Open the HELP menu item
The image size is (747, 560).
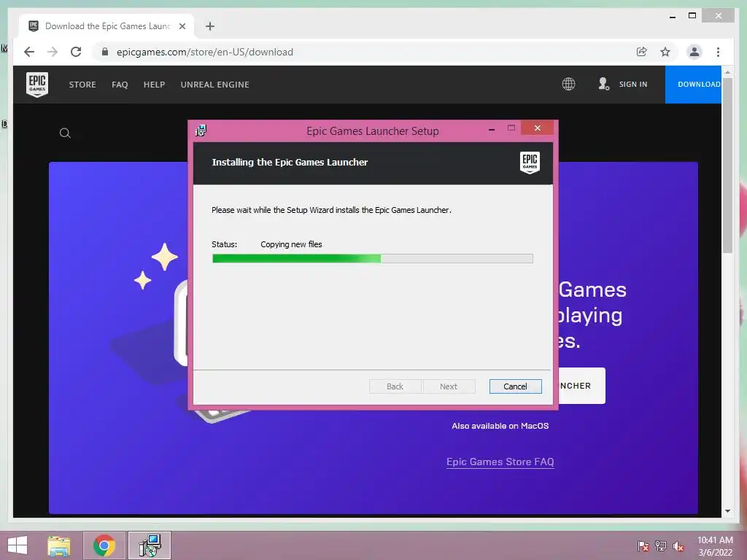tap(154, 85)
